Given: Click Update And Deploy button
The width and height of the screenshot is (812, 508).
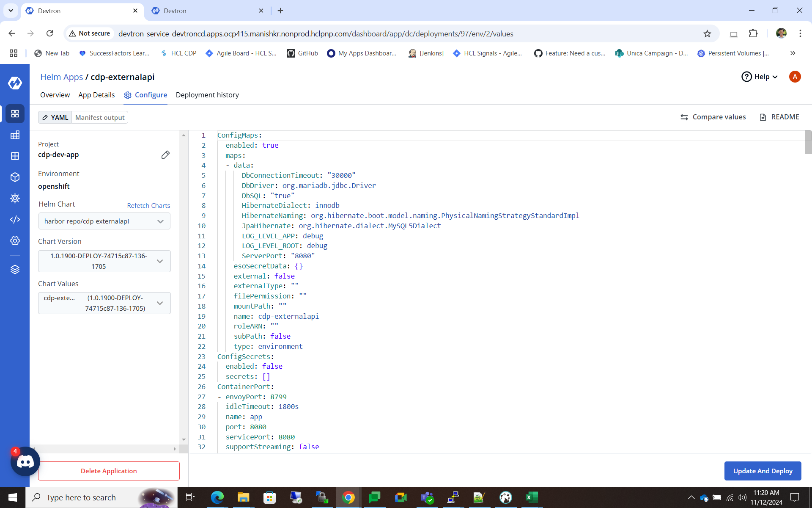Looking at the screenshot, I should coord(763,471).
